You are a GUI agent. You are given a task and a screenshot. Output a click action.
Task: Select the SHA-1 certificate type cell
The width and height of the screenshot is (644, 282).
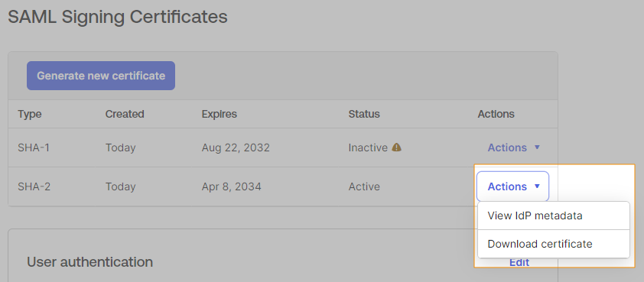[34, 147]
